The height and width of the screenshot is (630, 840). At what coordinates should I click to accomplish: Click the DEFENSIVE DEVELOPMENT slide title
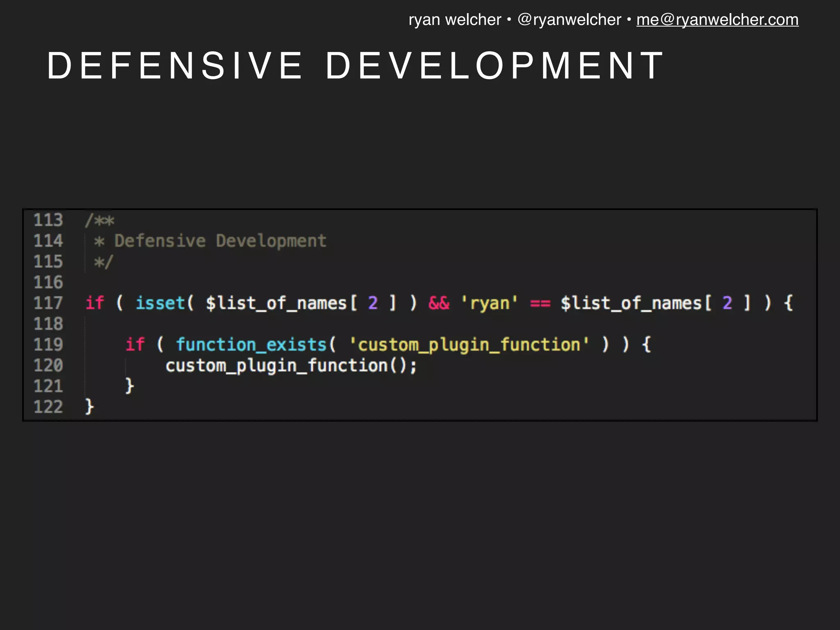[356, 66]
